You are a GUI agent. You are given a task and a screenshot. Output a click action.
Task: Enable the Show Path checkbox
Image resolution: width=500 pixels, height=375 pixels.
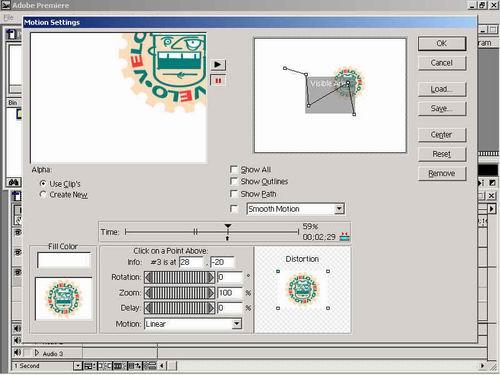(x=234, y=194)
